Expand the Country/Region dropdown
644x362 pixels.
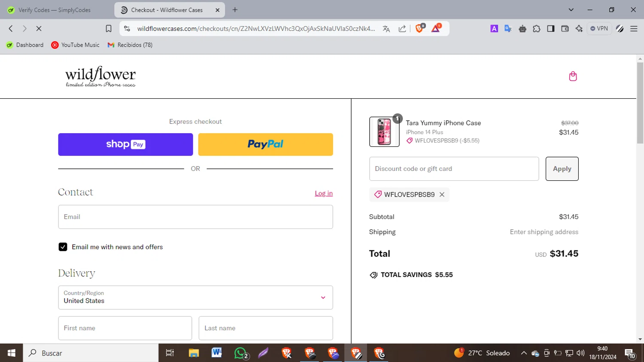195,298
